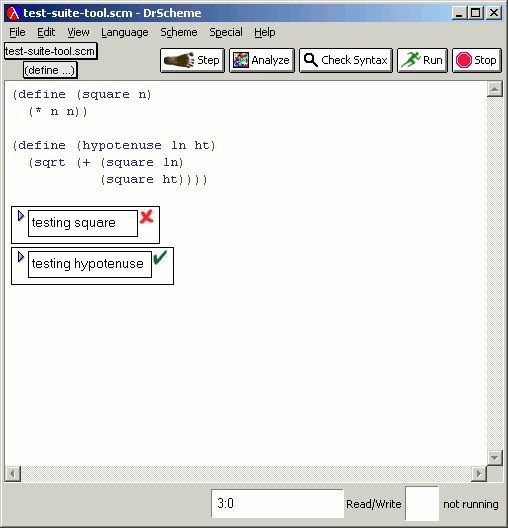Click into the testing hypotenuse name field

(x=90, y=264)
